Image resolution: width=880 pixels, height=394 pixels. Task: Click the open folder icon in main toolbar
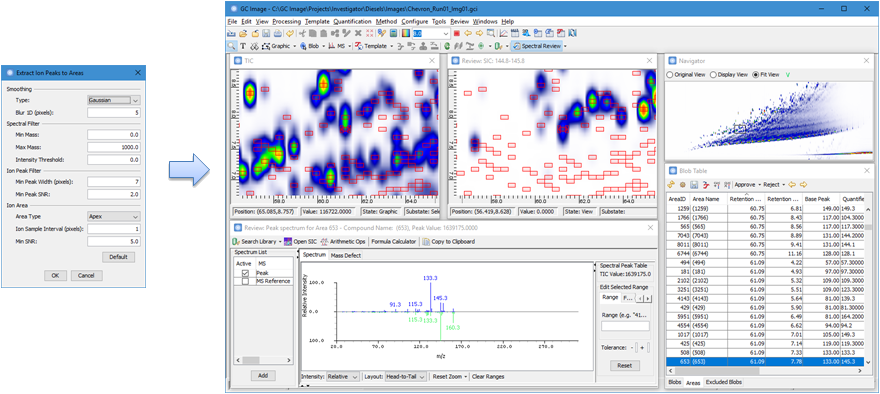tap(243, 34)
